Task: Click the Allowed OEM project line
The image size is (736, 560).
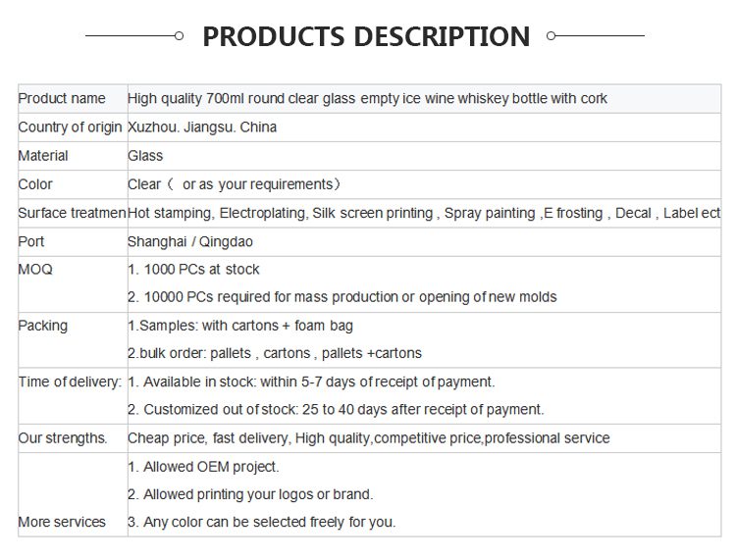Action: click(203, 467)
